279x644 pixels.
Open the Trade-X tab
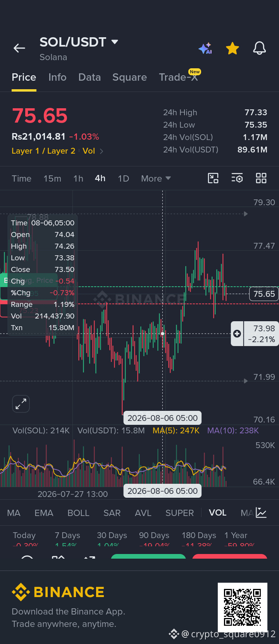(178, 77)
